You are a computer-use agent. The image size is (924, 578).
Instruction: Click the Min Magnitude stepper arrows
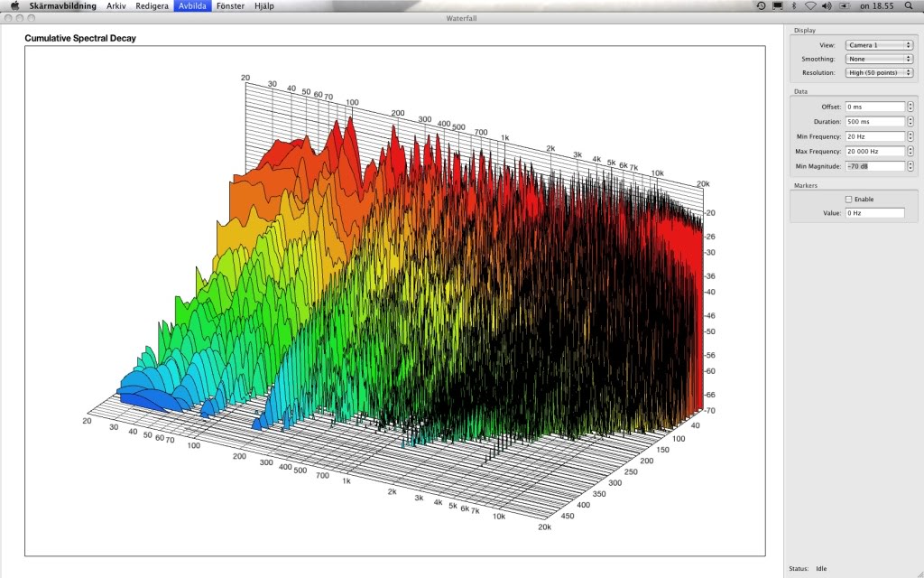(x=910, y=166)
